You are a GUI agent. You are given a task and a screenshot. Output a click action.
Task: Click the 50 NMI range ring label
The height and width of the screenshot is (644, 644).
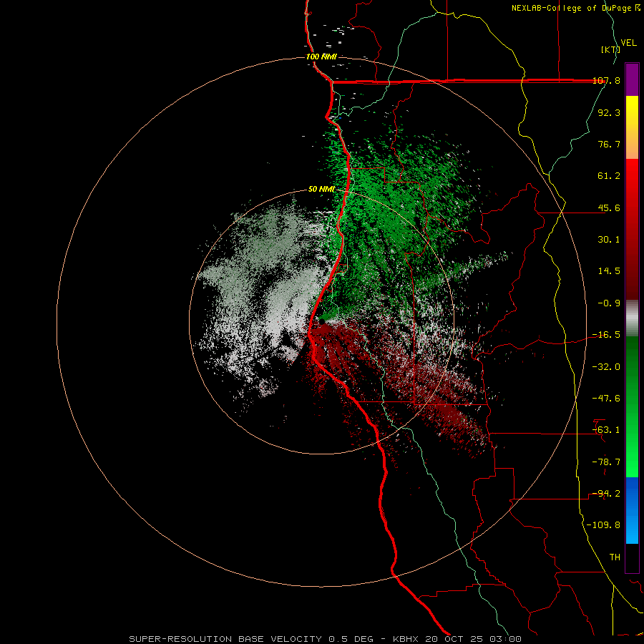pyautogui.click(x=321, y=190)
